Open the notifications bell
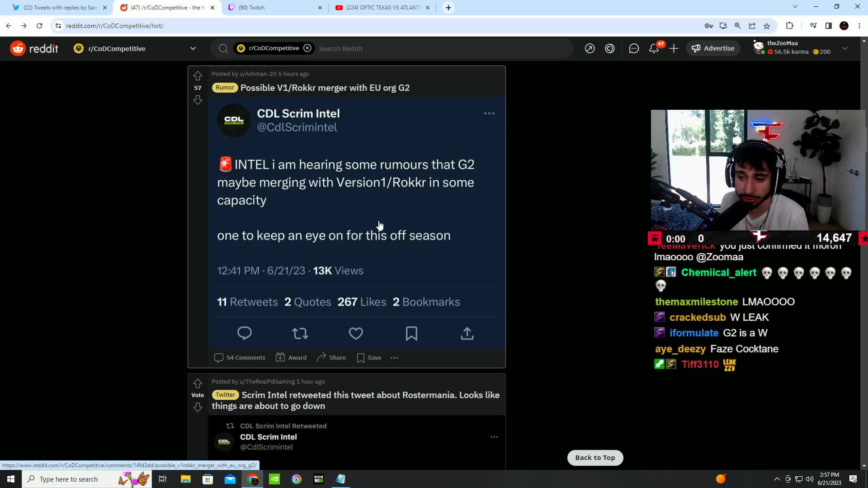The image size is (868, 488). click(654, 48)
